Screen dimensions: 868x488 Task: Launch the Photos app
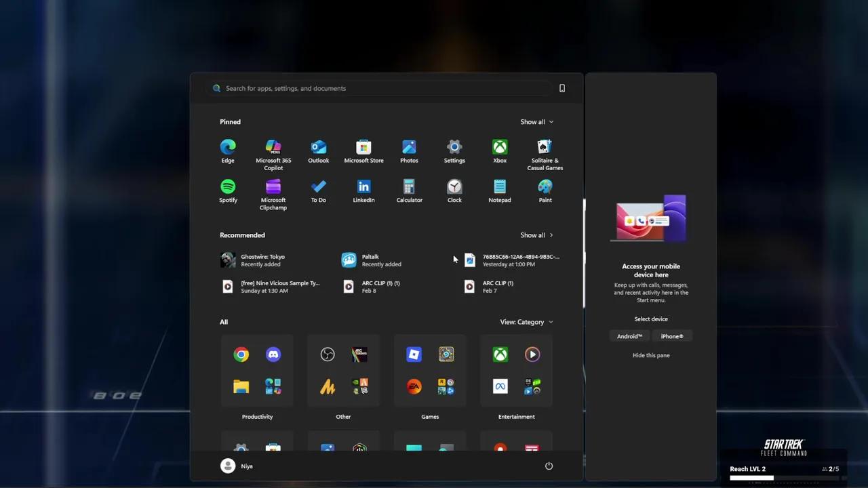pos(409,152)
